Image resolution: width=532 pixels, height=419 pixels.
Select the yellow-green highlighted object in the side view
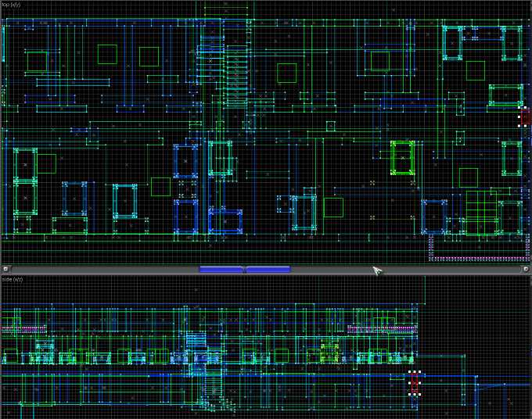coord(329,353)
